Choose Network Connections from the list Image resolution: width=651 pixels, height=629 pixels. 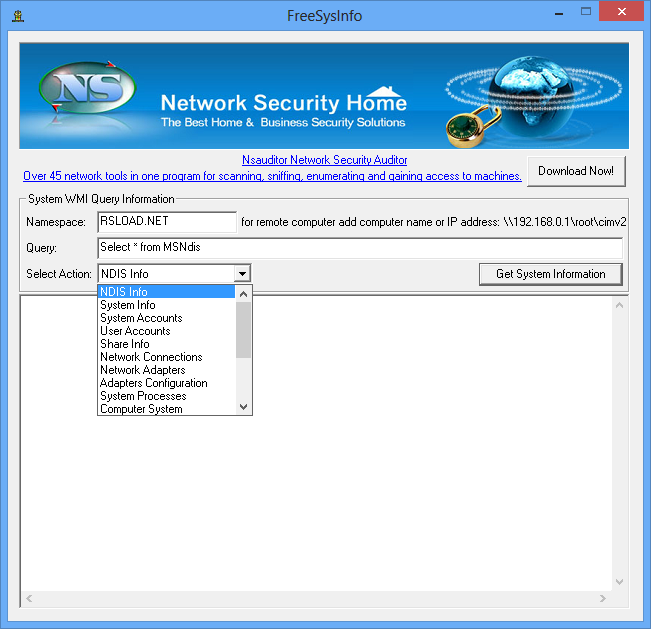point(167,357)
